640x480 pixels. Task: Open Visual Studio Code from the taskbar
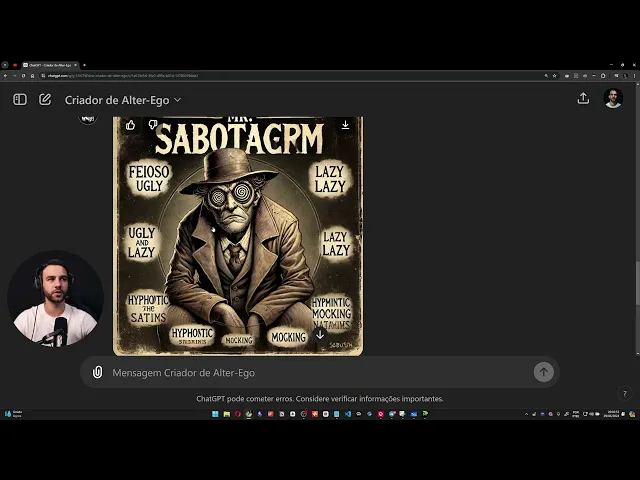coord(347,414)
